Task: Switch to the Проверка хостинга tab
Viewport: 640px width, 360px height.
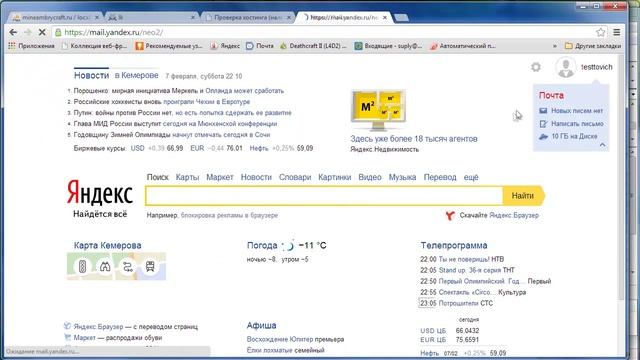Action: (247, 18)
